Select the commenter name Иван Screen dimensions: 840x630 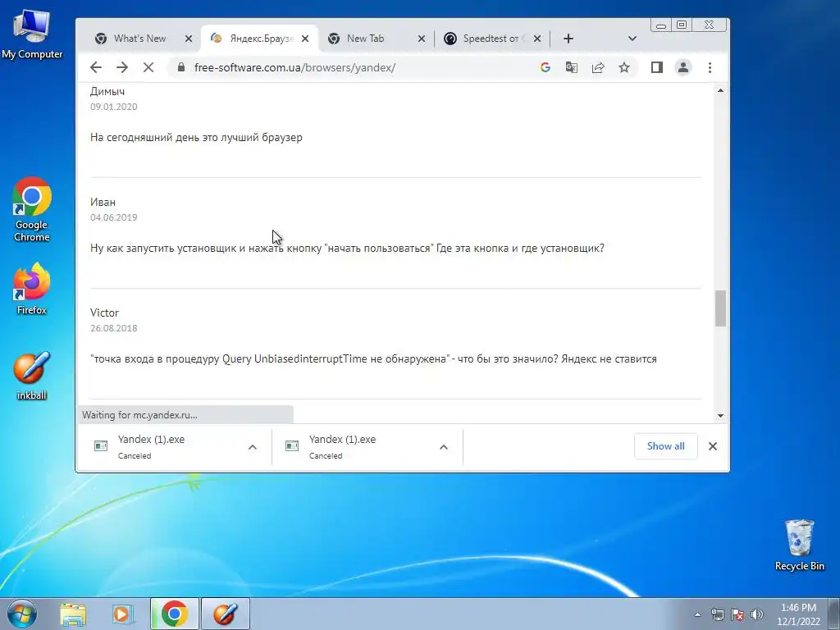point(103,202)
